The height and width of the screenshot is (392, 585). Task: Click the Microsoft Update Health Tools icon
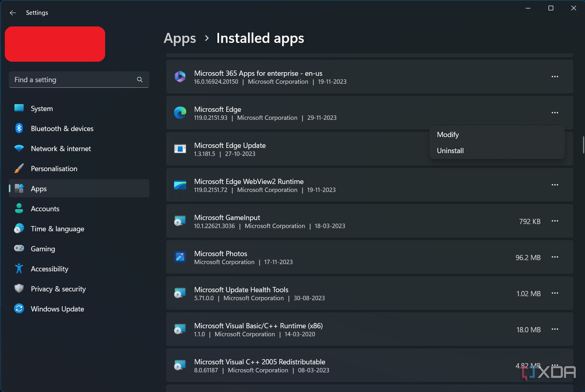[x=180, y=293]
